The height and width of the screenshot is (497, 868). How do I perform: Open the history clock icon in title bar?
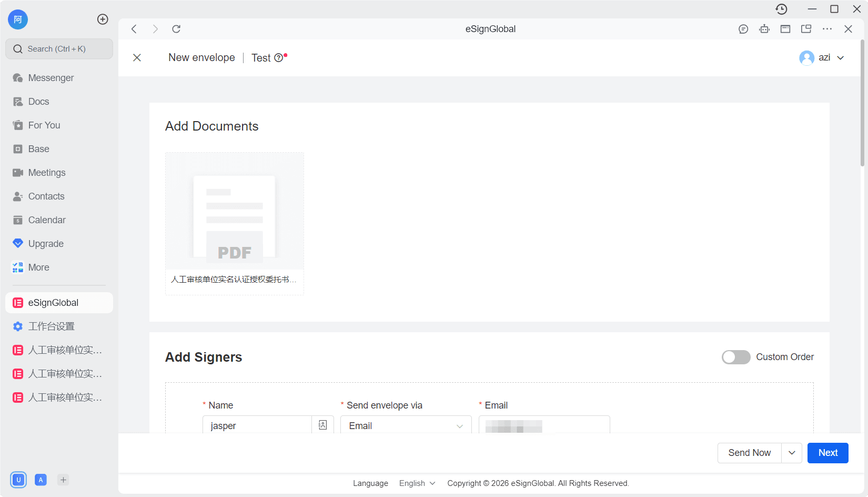tap(781, 9)
